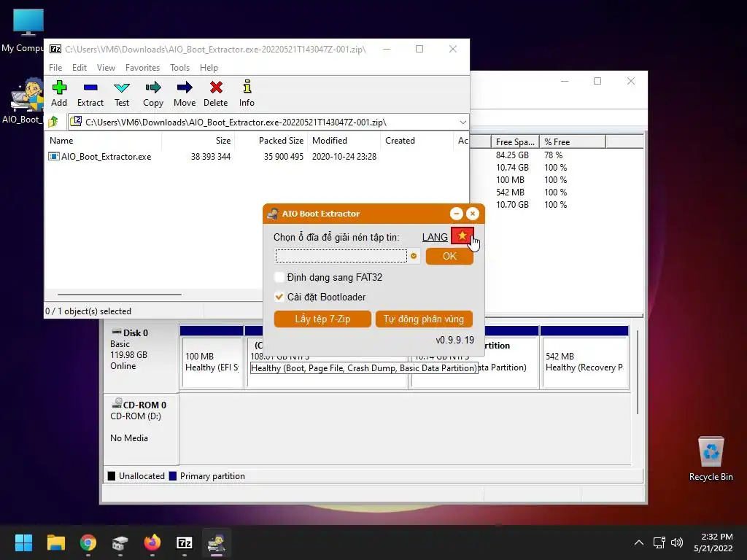Viewport: 747px width, 560px height.
Task: Launch Firefox from the taskbar
Action: [152, 542]
